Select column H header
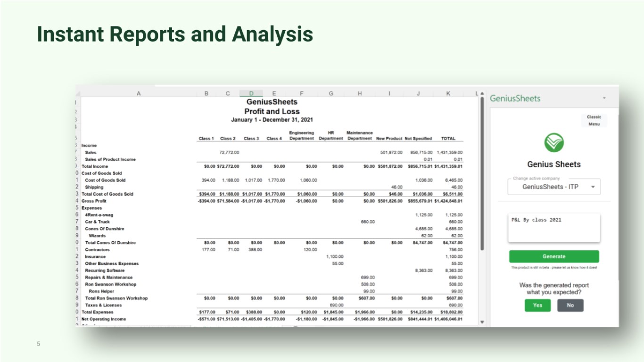 pos(360,94)
